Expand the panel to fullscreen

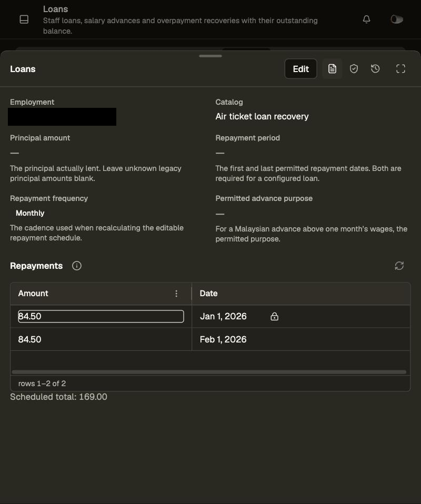[400, 69]
